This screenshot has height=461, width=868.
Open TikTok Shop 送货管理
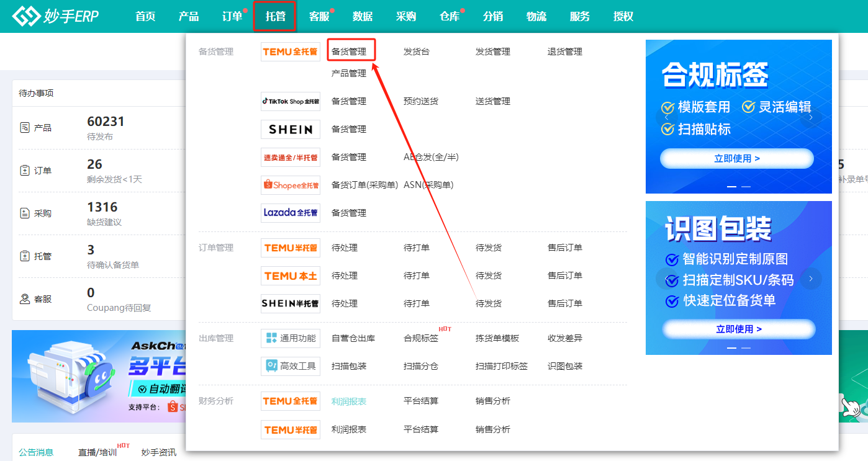click(x=493, y=101)
